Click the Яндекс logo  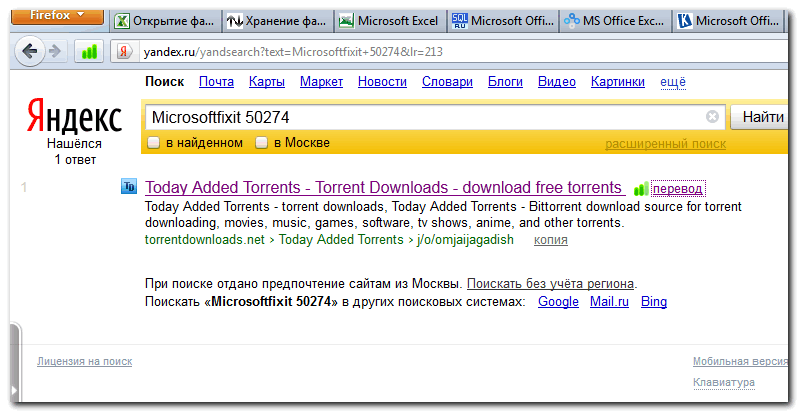74,117
